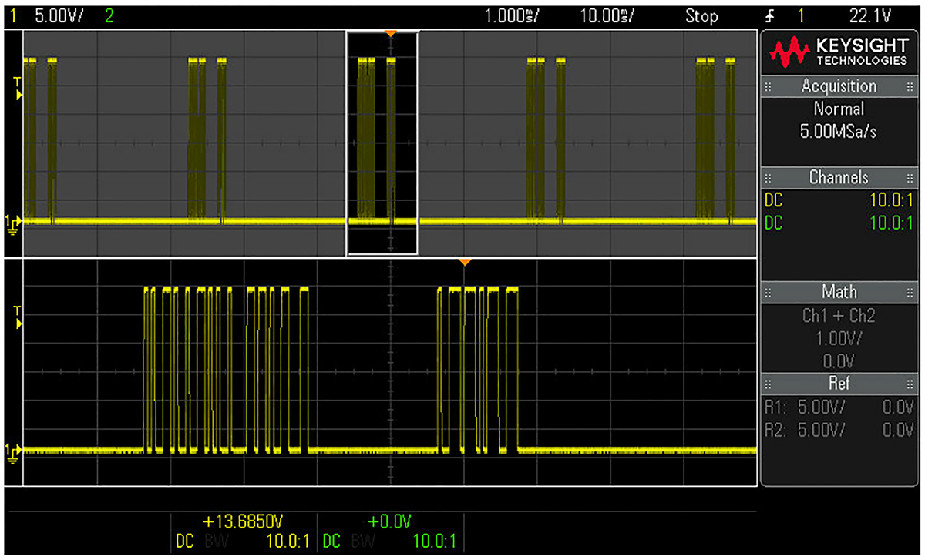The height and width of the screenshot is (560, 925).
Task: Click the +13.6850V channel 1 offset readout
Action: coord(249,520)
